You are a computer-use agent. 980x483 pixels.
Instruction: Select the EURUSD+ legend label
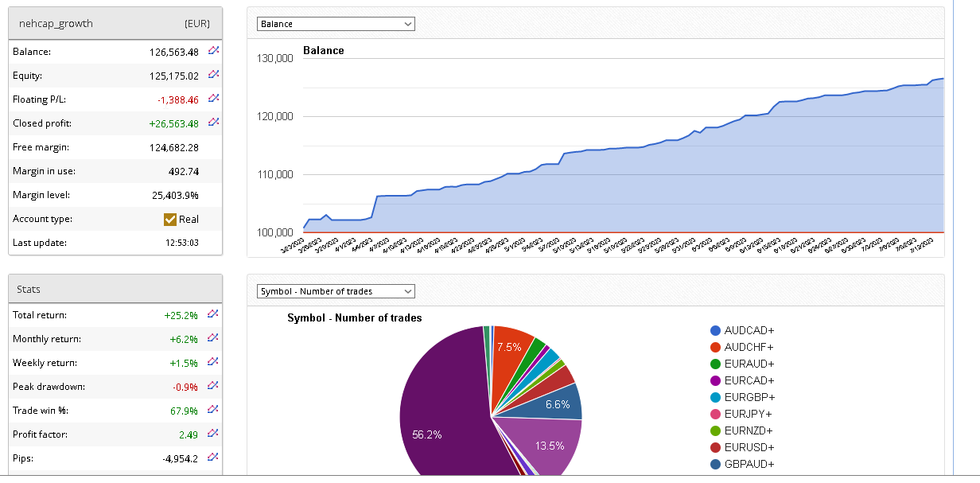pos(749,447)
